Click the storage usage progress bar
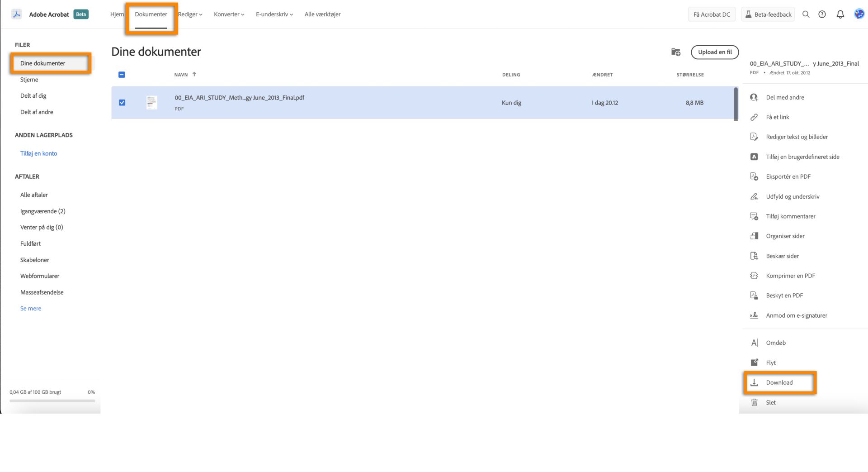Image resolution: width=868 pixels, height=472 pixels. pyautogui.click(x=52, y=400)
